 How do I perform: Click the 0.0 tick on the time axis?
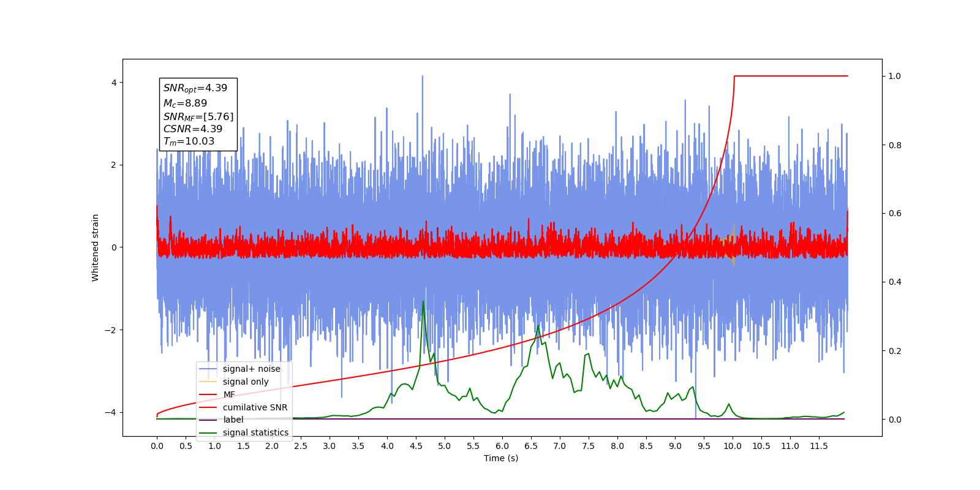(157, 446)
